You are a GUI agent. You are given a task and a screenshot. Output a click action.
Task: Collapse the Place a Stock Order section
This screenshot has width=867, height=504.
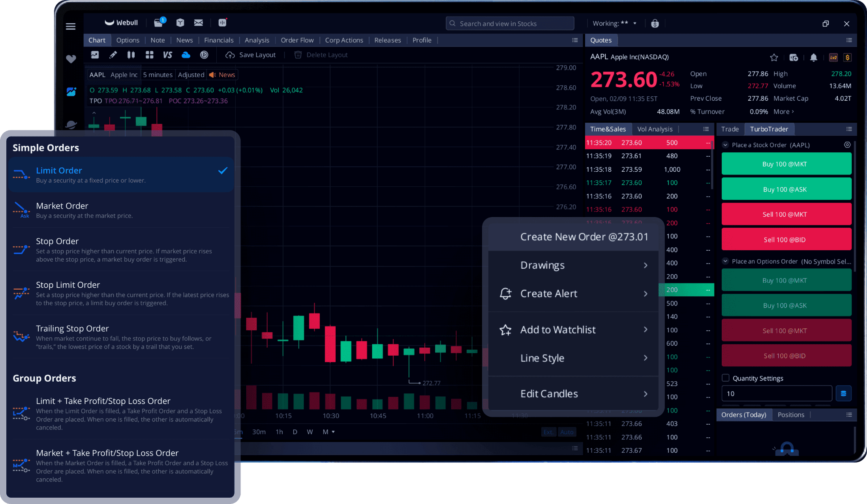pyautogui.click(x=725, y=145)
